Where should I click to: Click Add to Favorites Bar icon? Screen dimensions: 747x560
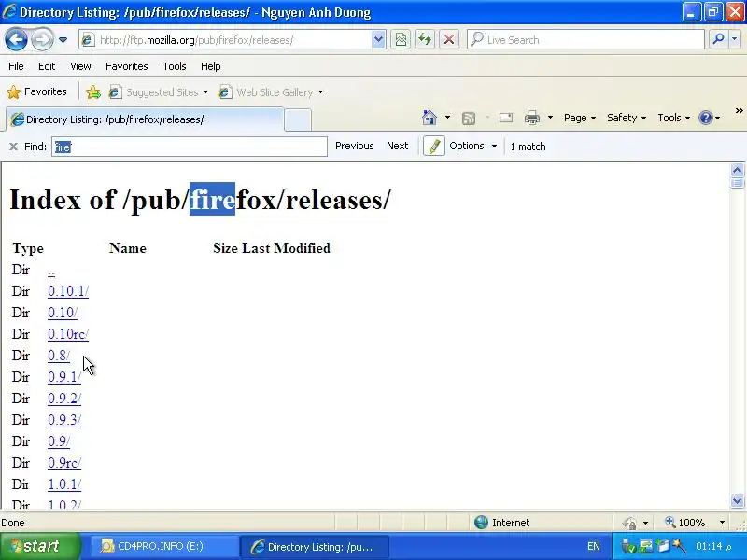point(93,91)
